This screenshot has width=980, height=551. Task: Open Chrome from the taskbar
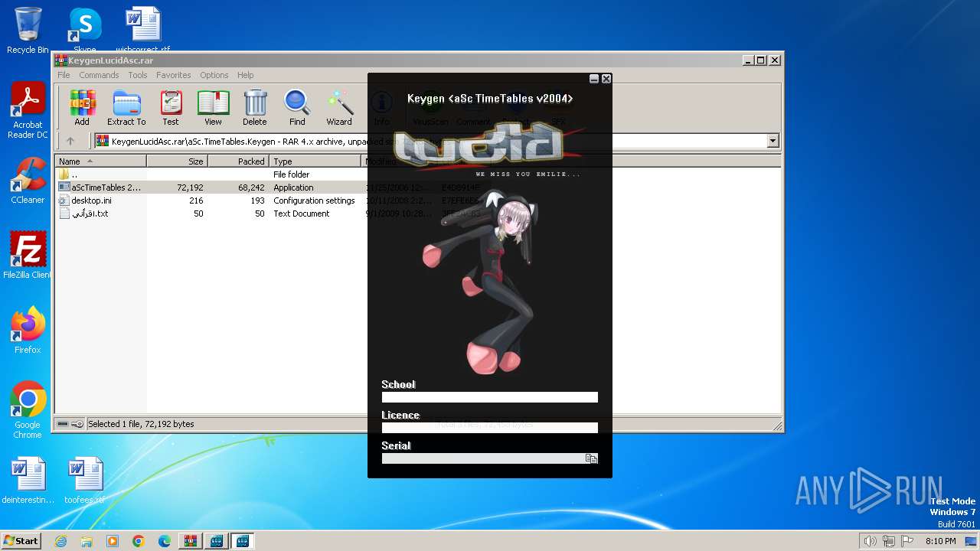[139, 541]
